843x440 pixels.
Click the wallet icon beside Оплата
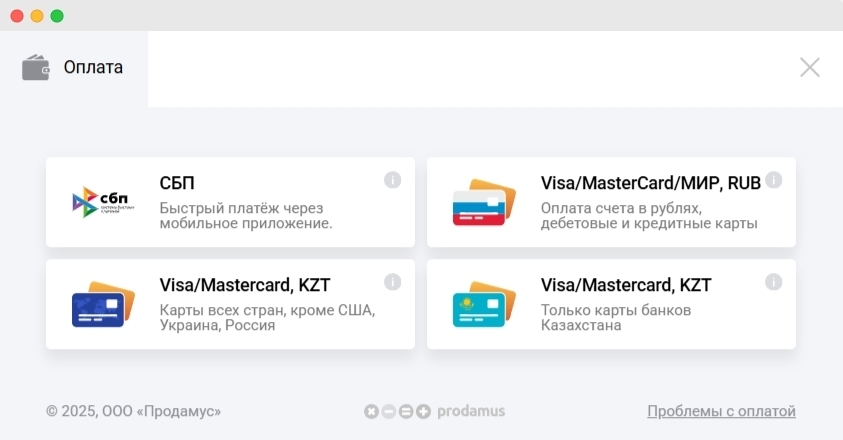[36, 68]
